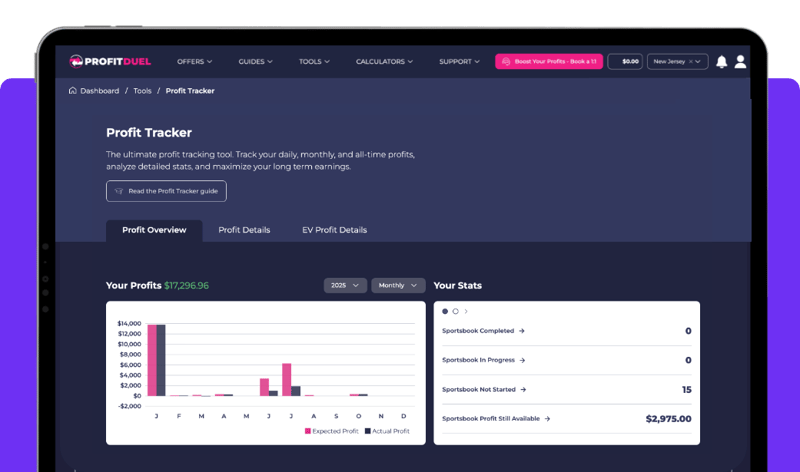This screenshot has height=472, width=800.
Task: Click Sportsbook Completed stat link
Action: (x=478, y=331)
